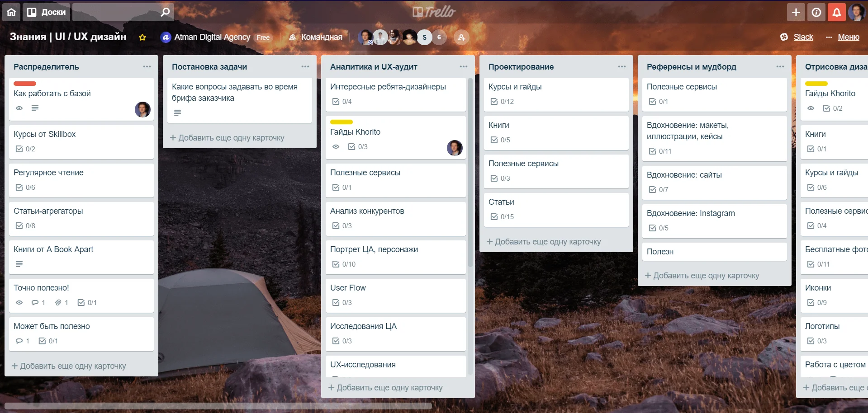Open the account profile avatar in the top bar
This screenshot has width=868, height=413.
(x=857, y=12)
